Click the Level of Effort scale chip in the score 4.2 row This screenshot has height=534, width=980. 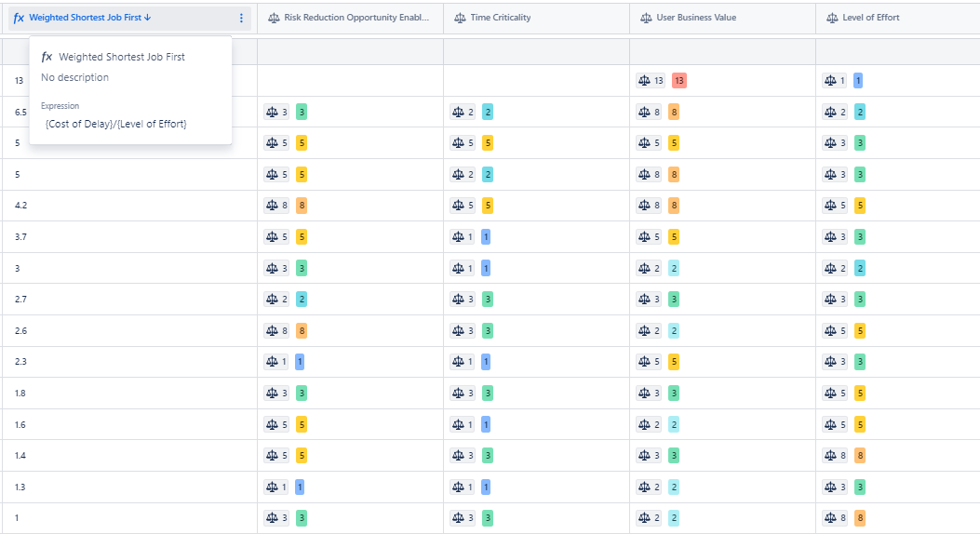point(835,206)
